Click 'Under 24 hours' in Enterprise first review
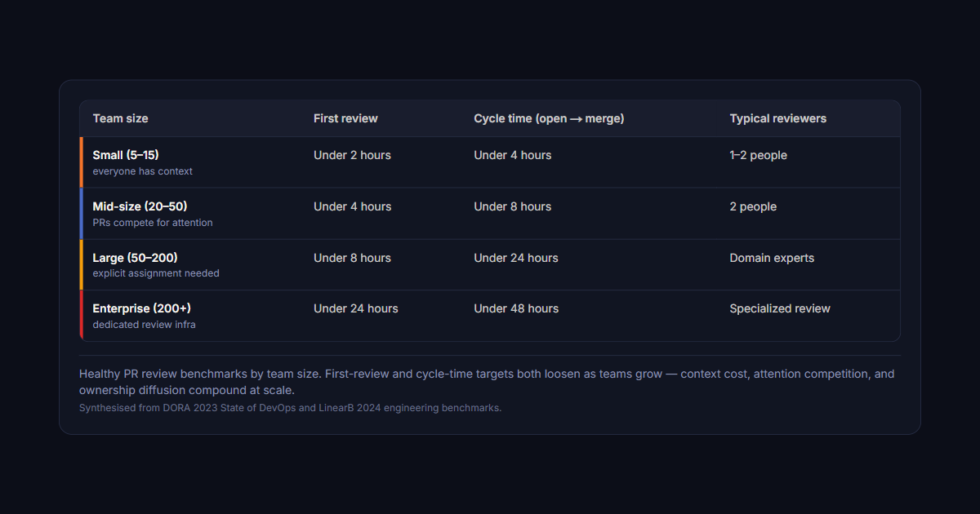 (x=356, y=308)
